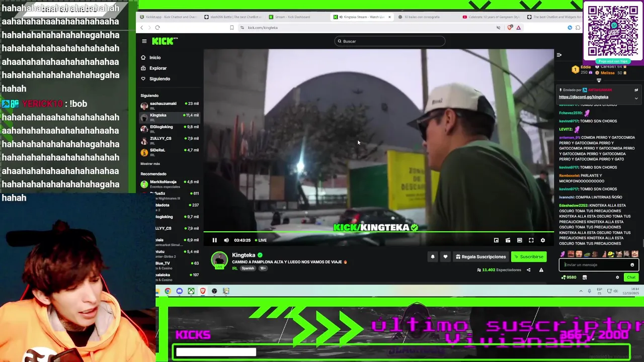Screen dimensions: 644x362
Task: Open sachauzumaki channel in followed list
Action: [170, 106]
